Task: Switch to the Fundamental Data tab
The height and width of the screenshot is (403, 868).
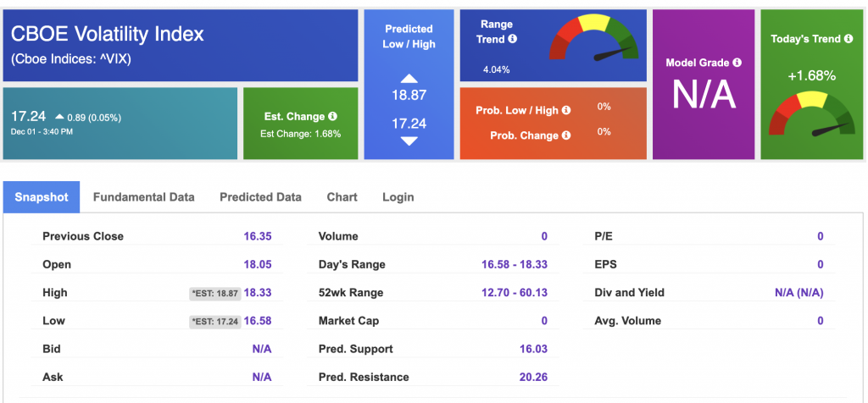Action: (143, 197)
